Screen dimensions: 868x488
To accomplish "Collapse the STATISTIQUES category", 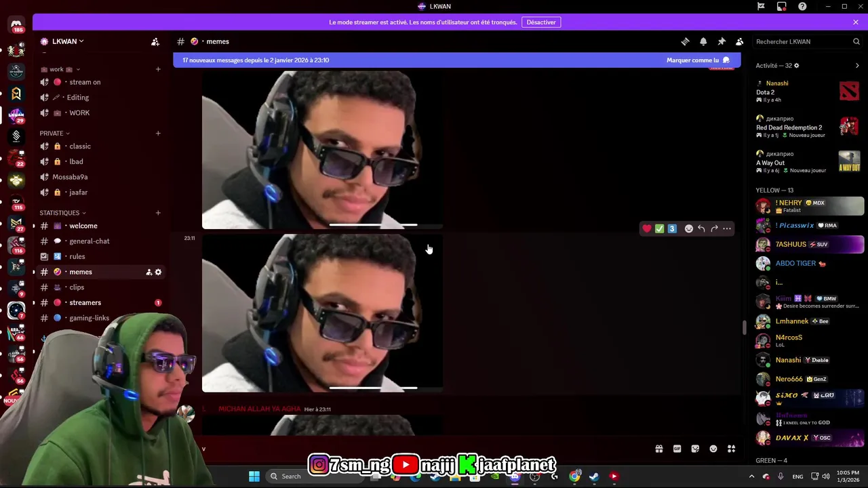I will coord(62,213).
